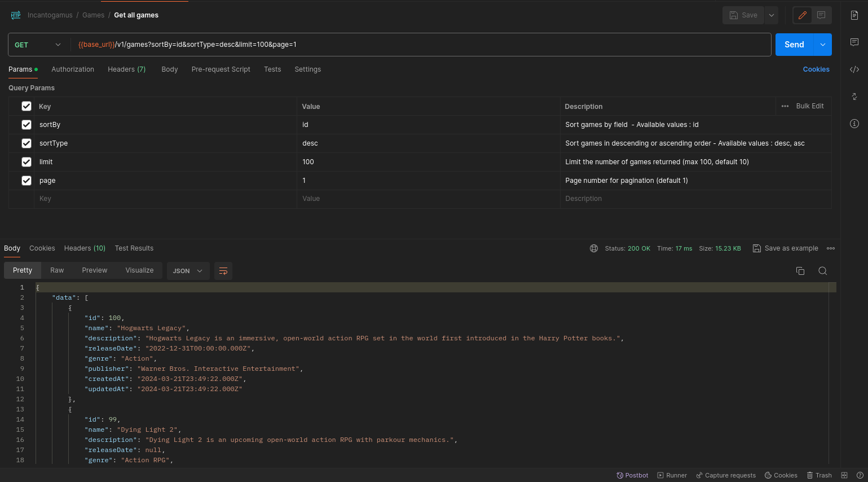This screenshot has width=868, height=482.
Task: Click the network globe icon near Status
Action: pyautogui.click(x=594, y=248)
